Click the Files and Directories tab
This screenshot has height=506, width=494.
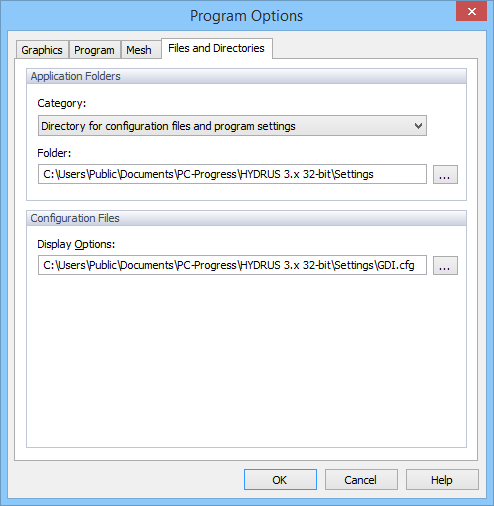[x=217, y=48]
